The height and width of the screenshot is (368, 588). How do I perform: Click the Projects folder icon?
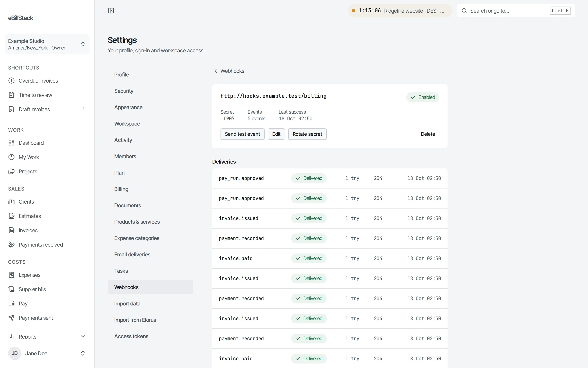click(x=11, y=171)
